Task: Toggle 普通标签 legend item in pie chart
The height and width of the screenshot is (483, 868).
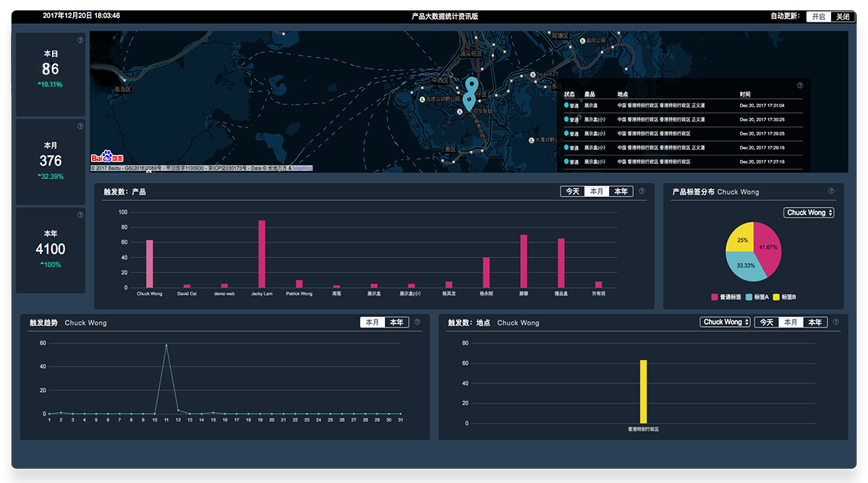Action: [726, 297]
